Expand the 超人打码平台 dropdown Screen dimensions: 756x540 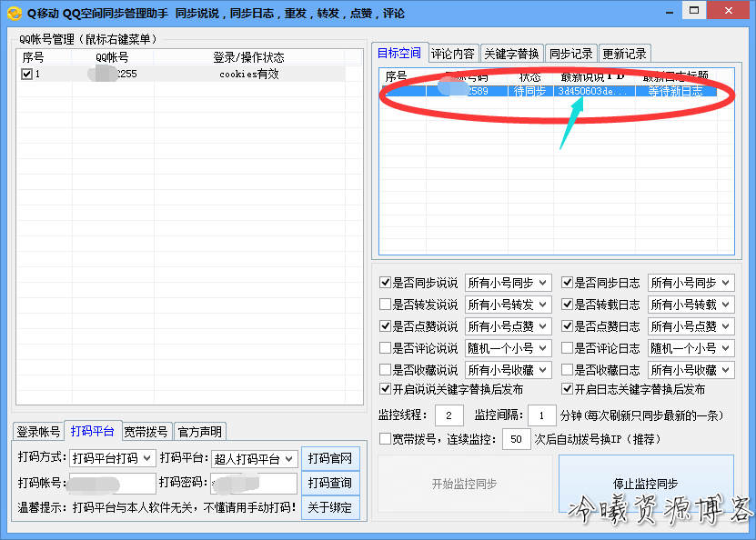[x=254, y=459]
